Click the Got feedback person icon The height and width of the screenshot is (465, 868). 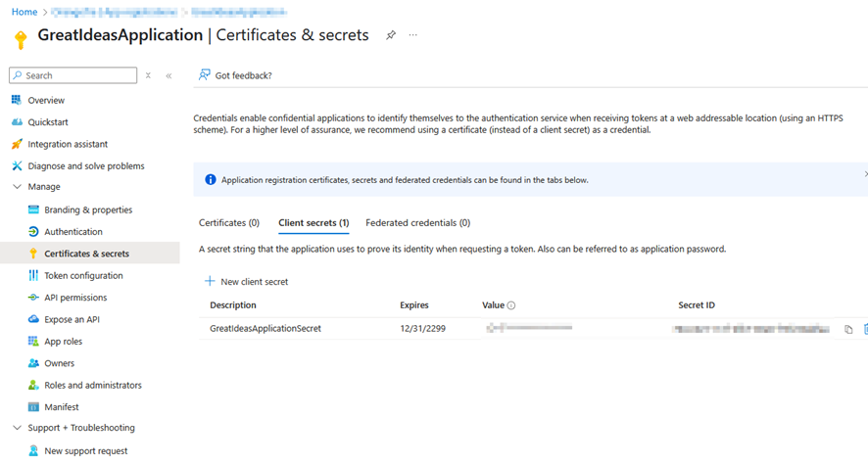click(205, 74)
